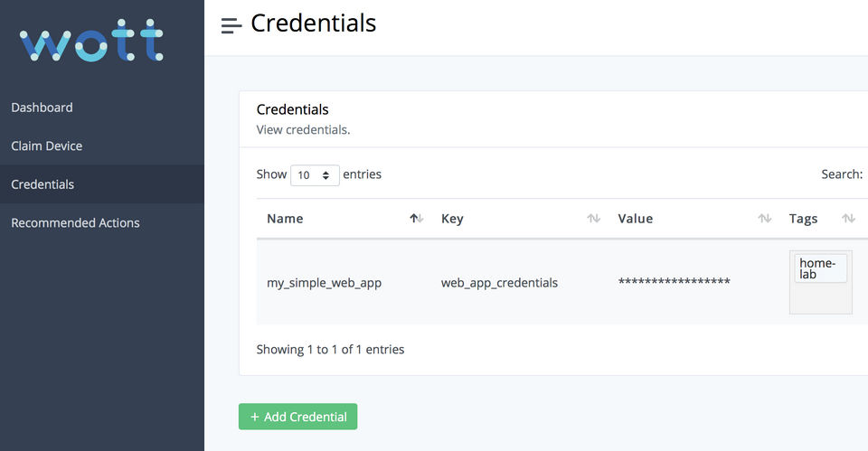Click the Value column sort arrows
868x451 pixels.
[x=764, y=219]
